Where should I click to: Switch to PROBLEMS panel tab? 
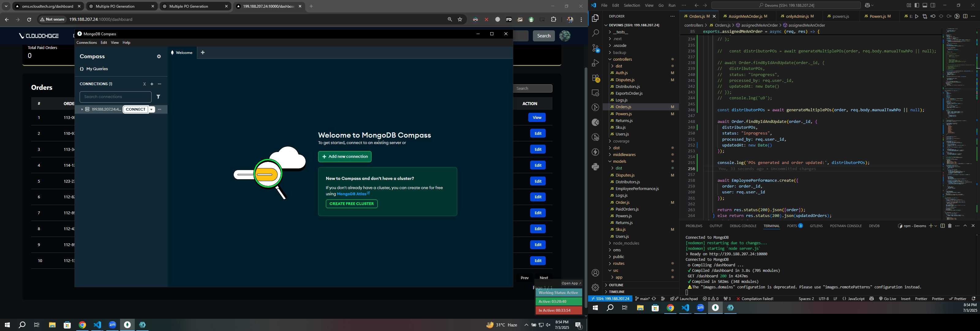click(x=694, y=226)
